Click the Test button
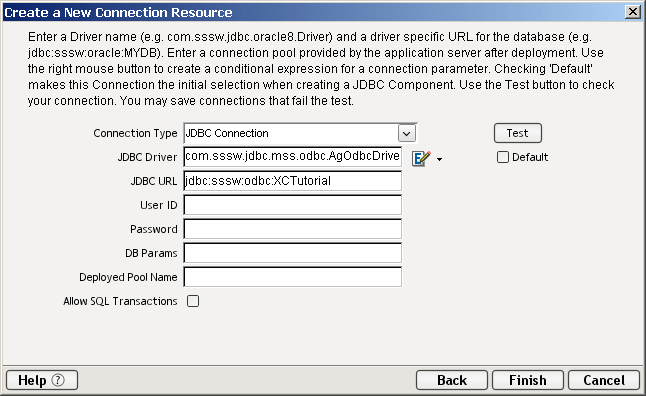 pyautogui.click(x=517, y=133)
